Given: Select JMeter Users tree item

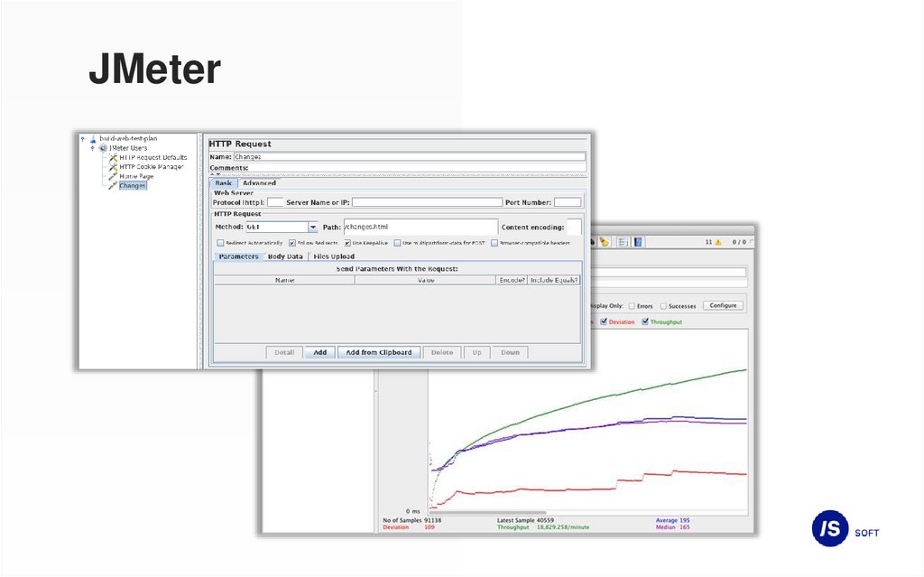Looking at the screenshot, I should [x=128, y=148].
